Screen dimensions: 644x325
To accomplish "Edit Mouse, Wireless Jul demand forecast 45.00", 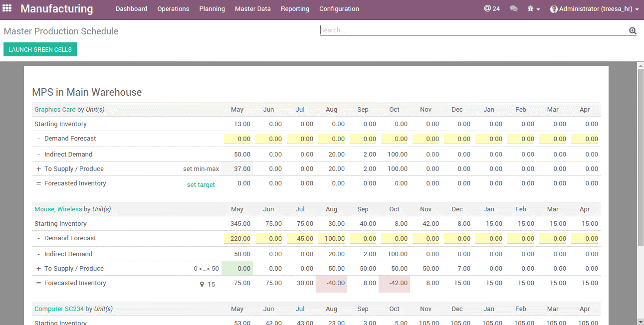I will (x=300, y=239).
